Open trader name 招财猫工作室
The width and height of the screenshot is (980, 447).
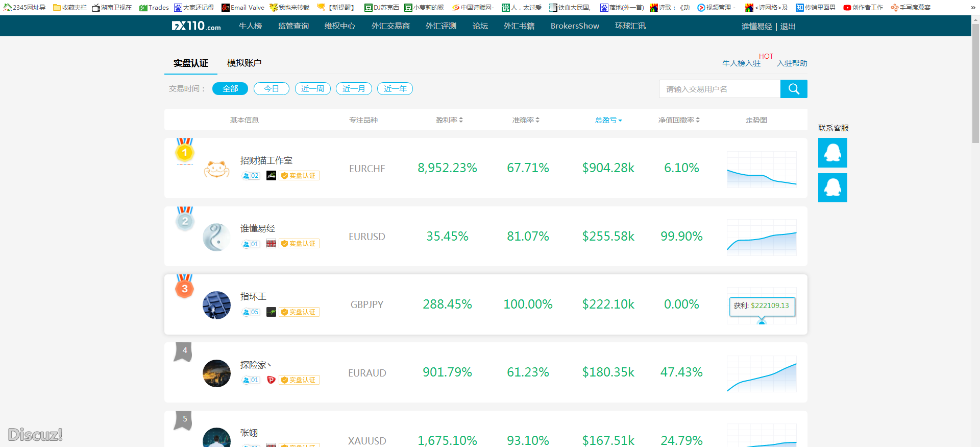coord(266,160)
